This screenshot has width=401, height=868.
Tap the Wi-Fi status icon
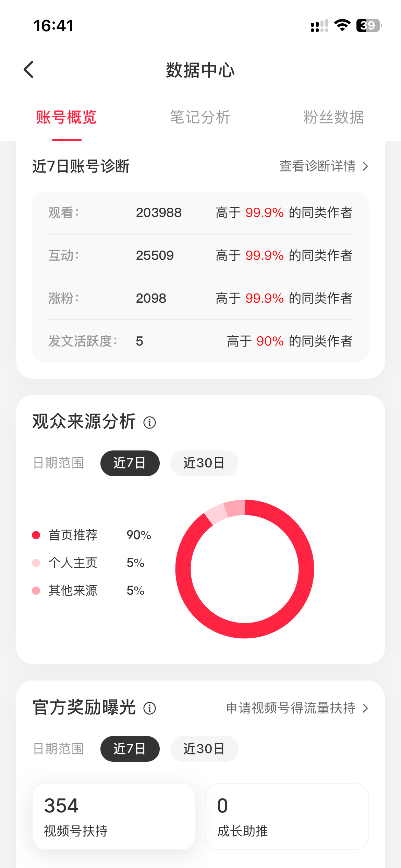point(342,25)
